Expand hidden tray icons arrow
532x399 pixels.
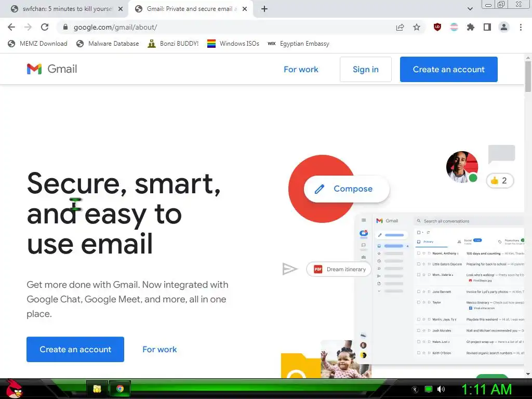[x=415, y=389]
